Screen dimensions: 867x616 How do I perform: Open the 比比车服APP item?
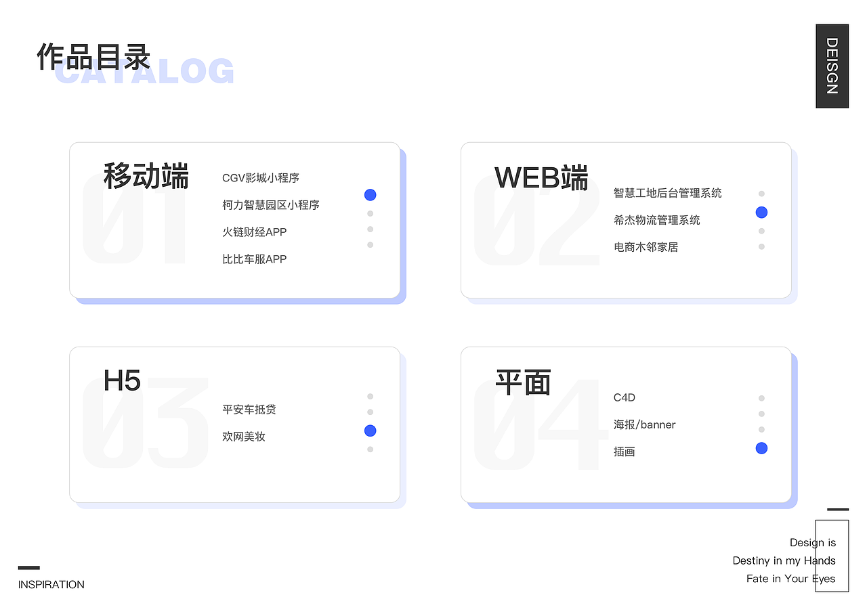coord(255,259)
